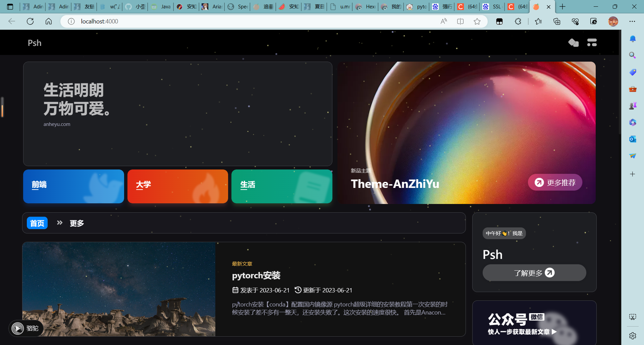Image resolution: width=644 pixels, height=345 pixels.
Task: Expand the double-chevron beside 首页
Action: click(x=60, y=223)
